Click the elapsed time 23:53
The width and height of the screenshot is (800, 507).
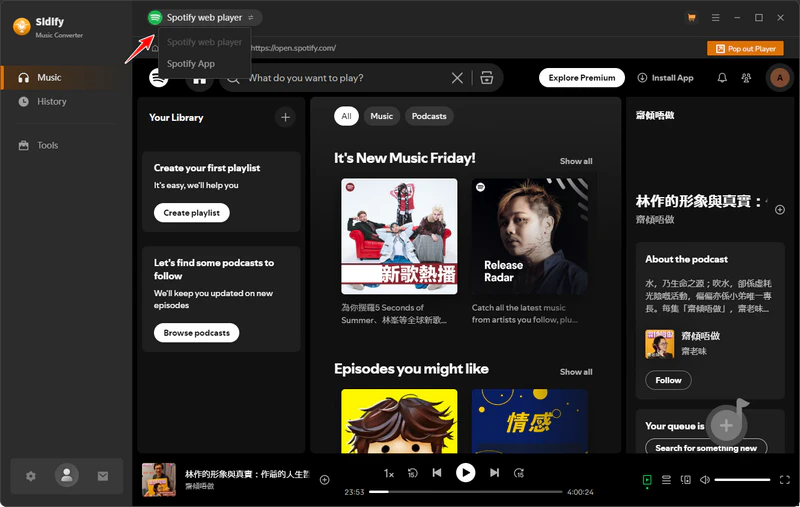(354, 492)
